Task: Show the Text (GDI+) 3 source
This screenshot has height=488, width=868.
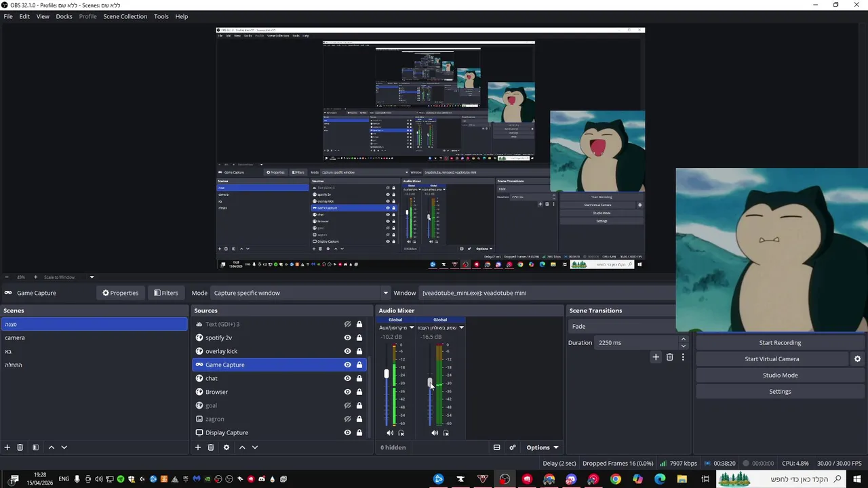Action: [x=347, y=324]
